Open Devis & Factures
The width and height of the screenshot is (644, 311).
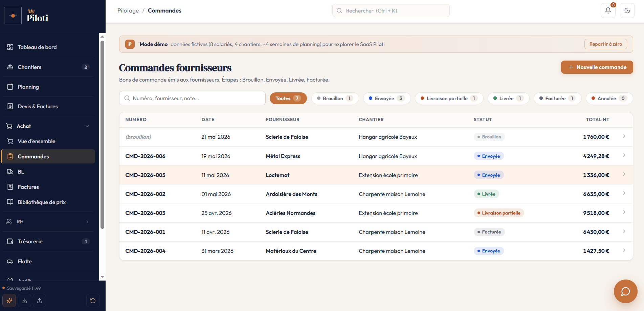tap(48, 106)
